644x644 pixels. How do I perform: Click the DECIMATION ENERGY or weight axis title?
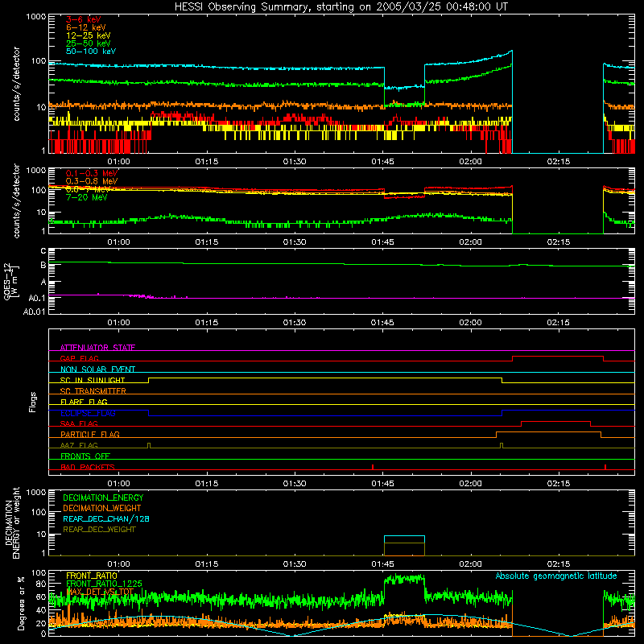coord(12,522)
